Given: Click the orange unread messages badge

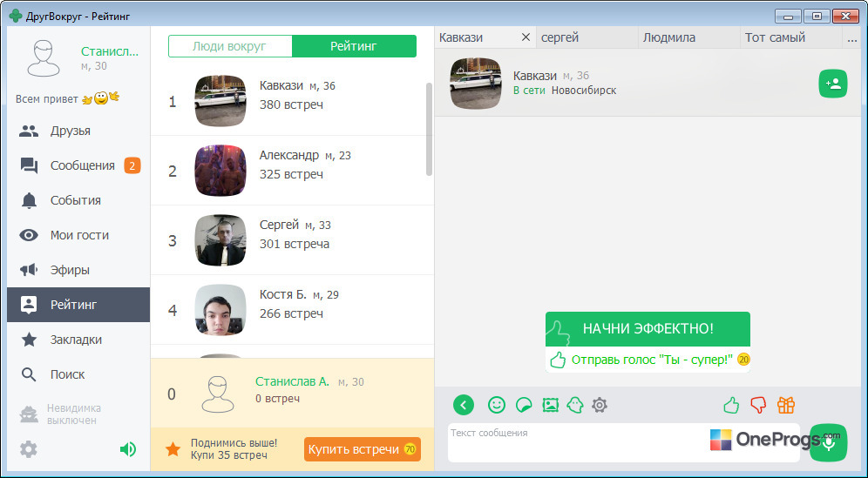Looking at the screenshot, I should 132,165.
